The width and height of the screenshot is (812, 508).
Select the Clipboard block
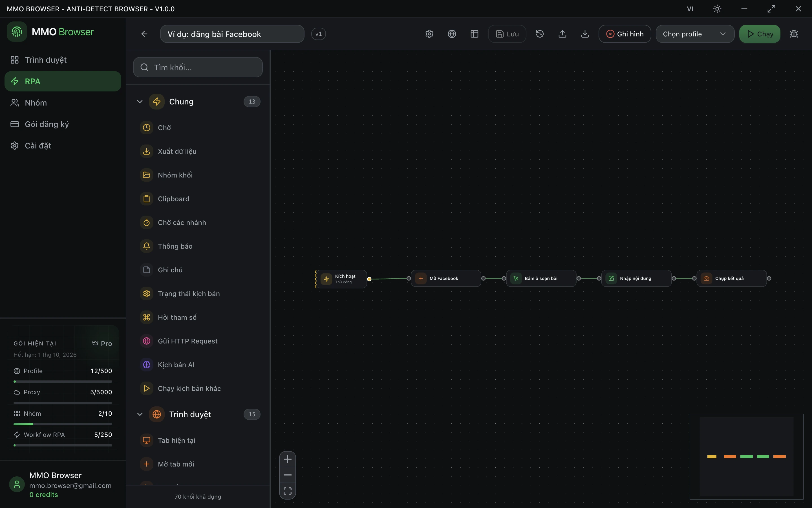tap(198, 199)
